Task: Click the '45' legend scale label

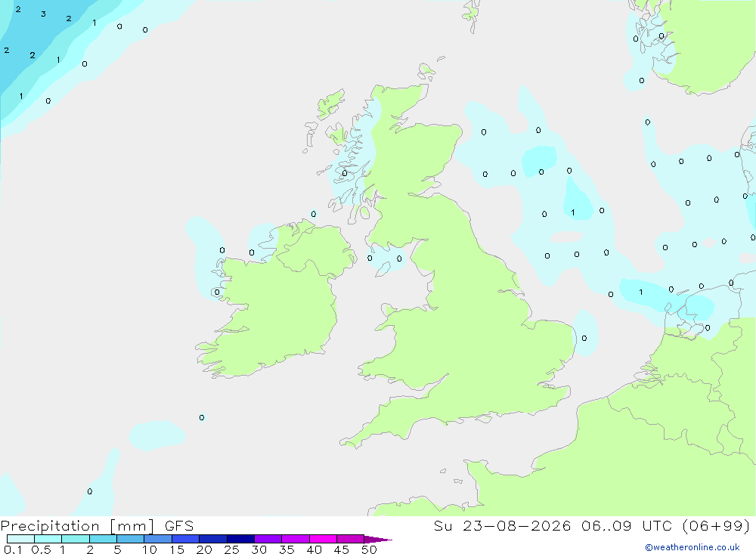Action: [342, 549]
